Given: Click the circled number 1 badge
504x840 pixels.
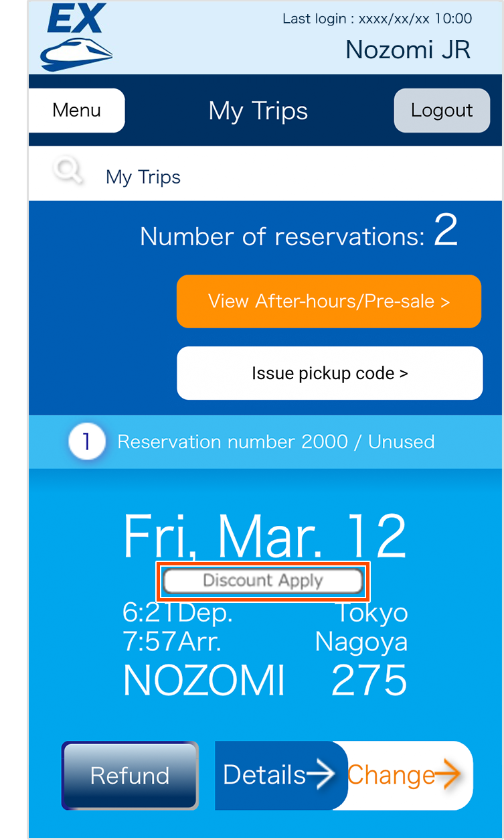Looking at the screenshot, I should tap(86, 442).
